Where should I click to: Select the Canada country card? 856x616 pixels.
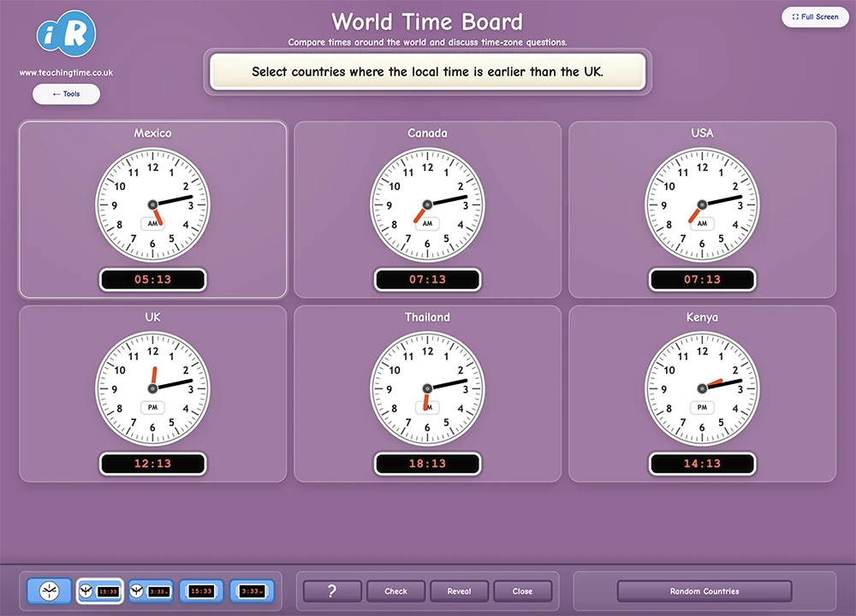pyautogui.click(x=427, y=210)
